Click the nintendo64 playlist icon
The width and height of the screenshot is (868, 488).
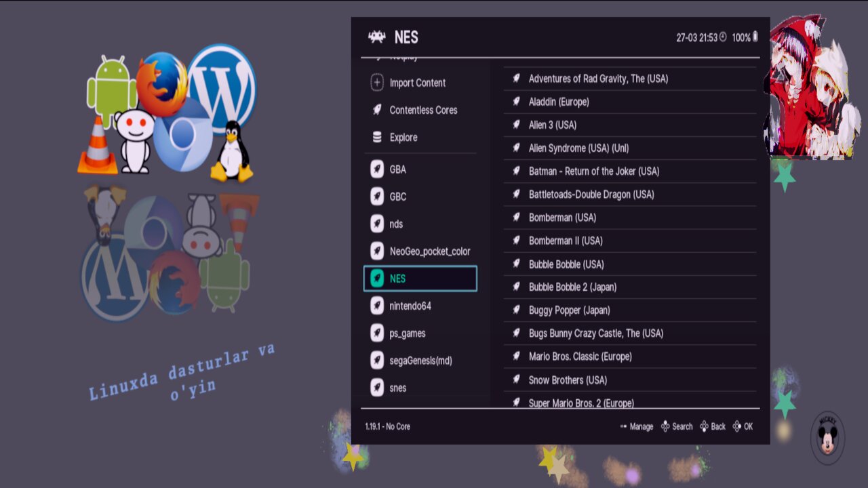tap(377, 306)
